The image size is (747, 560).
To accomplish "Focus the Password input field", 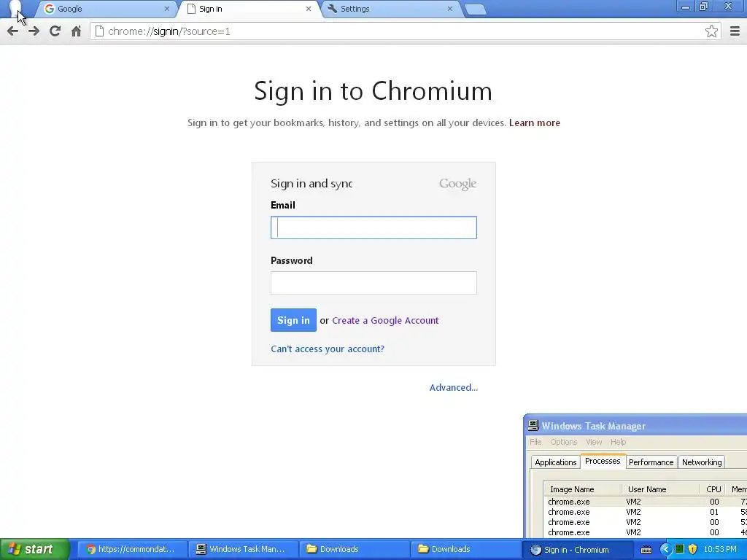I will click(x=373, y=283).
